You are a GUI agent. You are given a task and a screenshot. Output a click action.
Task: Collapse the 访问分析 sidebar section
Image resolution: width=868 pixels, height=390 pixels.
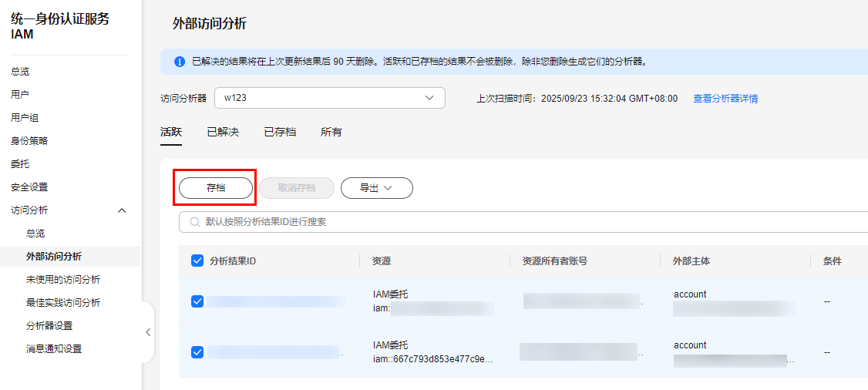122,210
